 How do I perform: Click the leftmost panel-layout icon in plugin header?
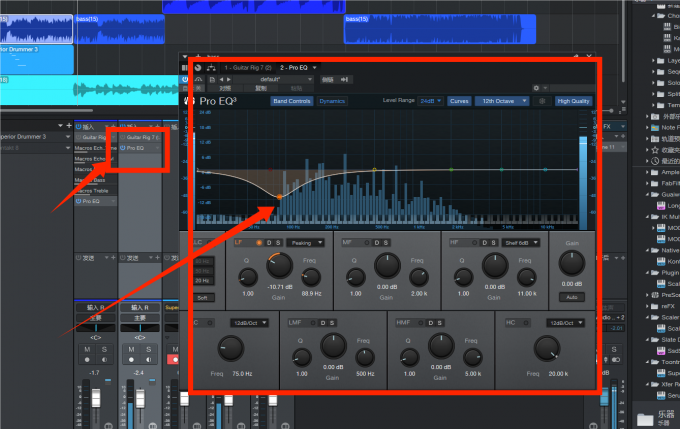185,68
